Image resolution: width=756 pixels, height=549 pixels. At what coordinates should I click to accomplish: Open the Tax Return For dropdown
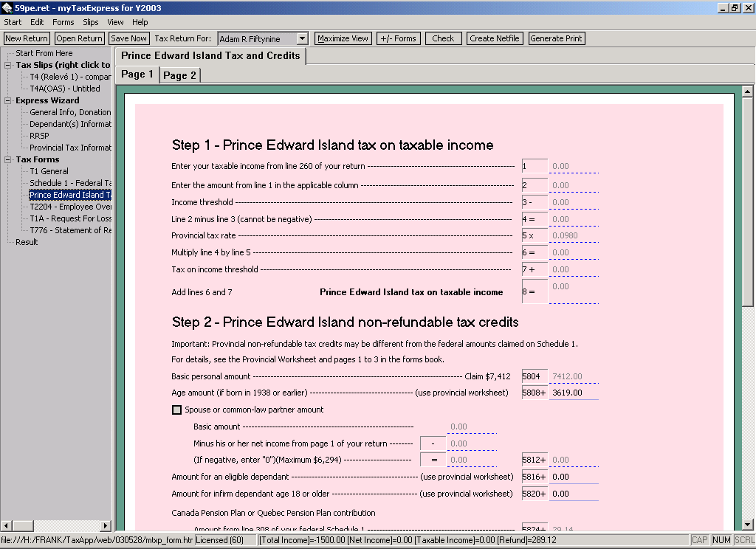tap(302, 38)
